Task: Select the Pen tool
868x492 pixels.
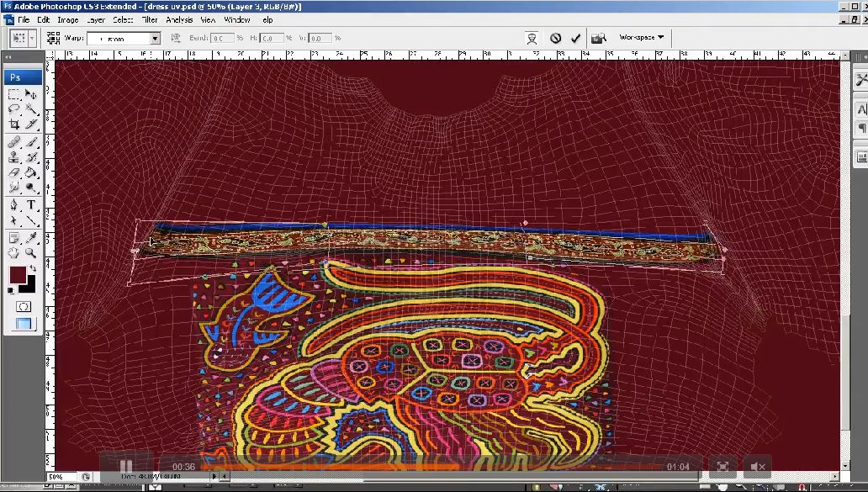Action: (x=14, y=205)
